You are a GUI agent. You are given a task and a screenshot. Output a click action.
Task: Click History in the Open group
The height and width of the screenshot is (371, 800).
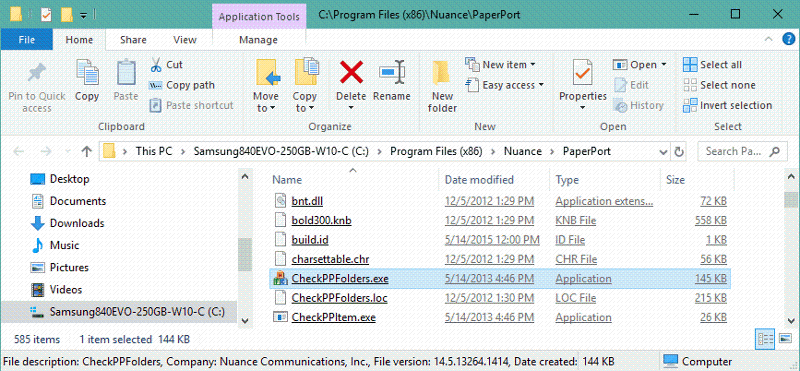click(638, 106)
